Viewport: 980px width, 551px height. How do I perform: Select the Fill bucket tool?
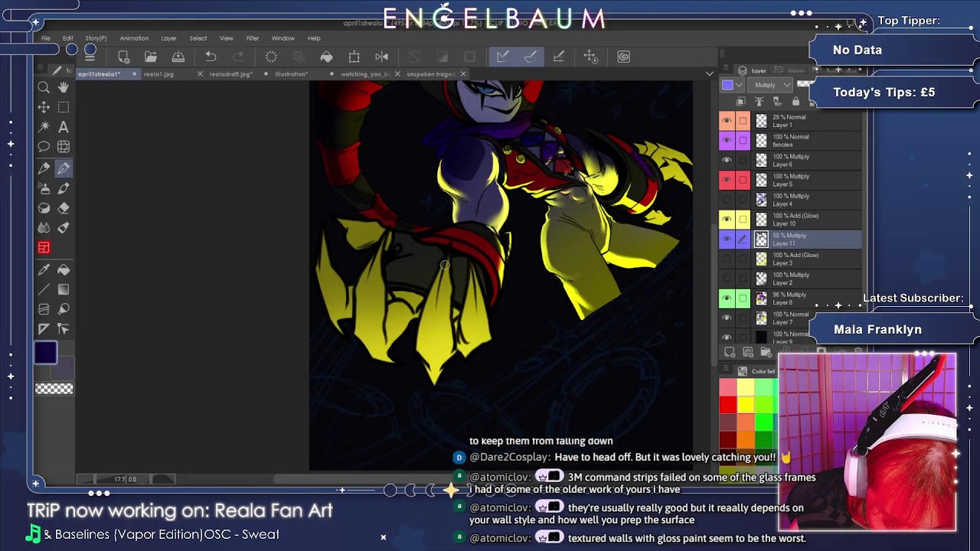[x=64, y=269]
